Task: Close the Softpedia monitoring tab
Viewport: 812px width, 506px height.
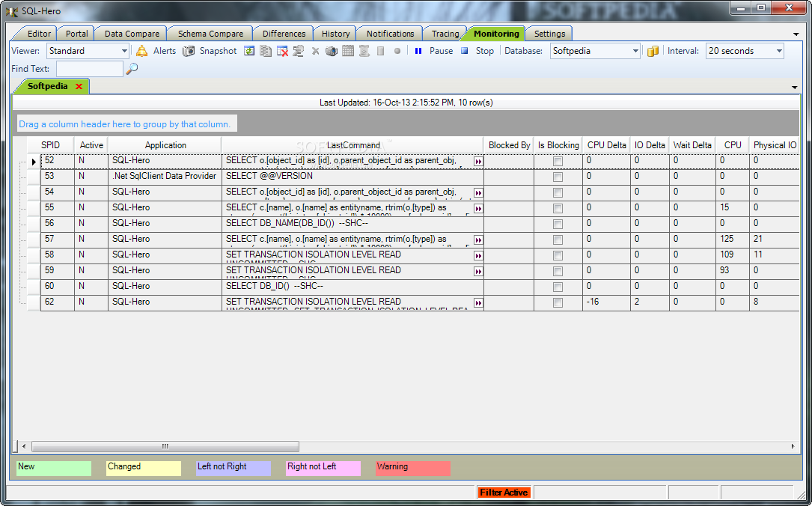Action: [x=79, y=87]
